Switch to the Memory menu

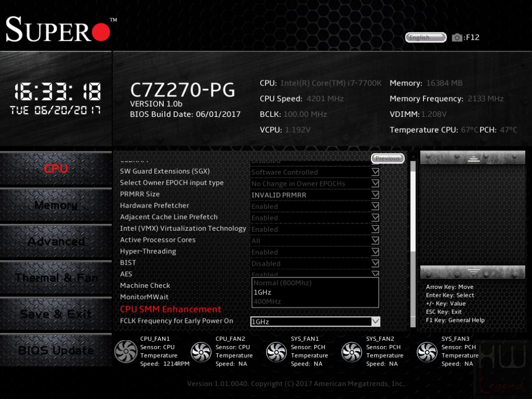56,205
